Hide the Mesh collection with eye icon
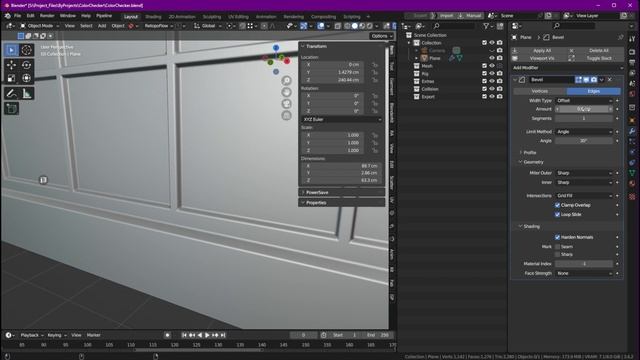640x360 pixels. [492, 66]
